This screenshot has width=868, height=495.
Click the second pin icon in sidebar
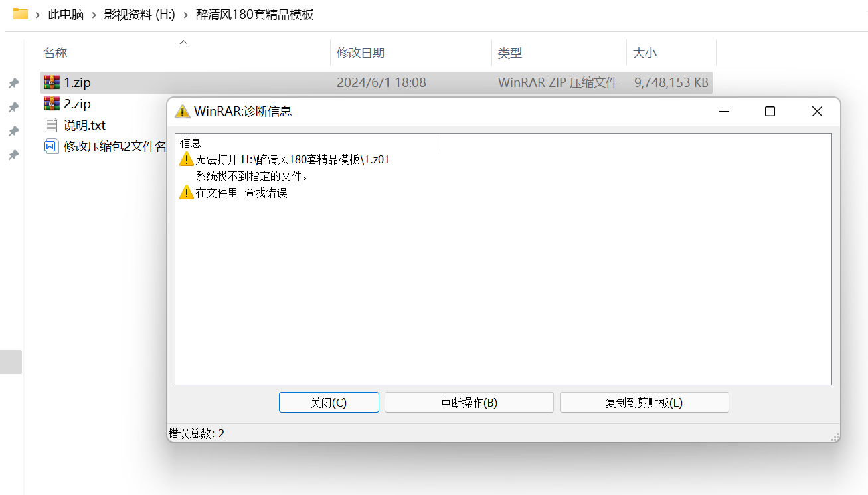pyautogui.click(x=13, y=108)
